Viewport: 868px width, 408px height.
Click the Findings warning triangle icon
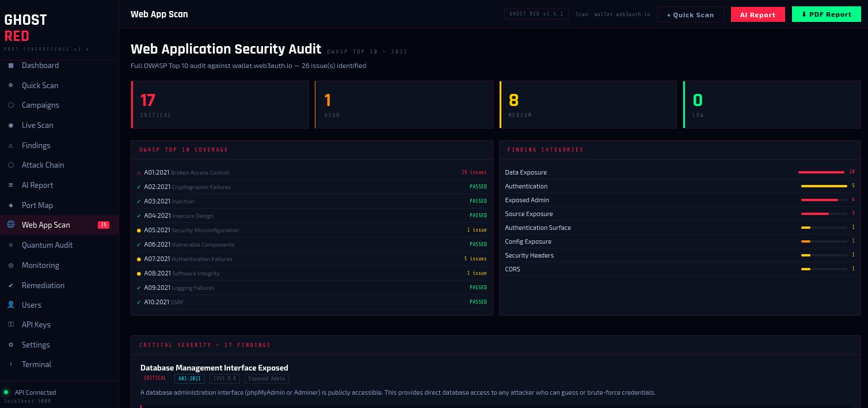10,145
